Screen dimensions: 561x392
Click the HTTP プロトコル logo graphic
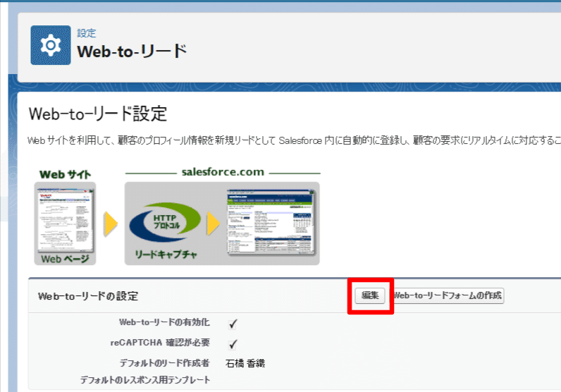point(165,222)
